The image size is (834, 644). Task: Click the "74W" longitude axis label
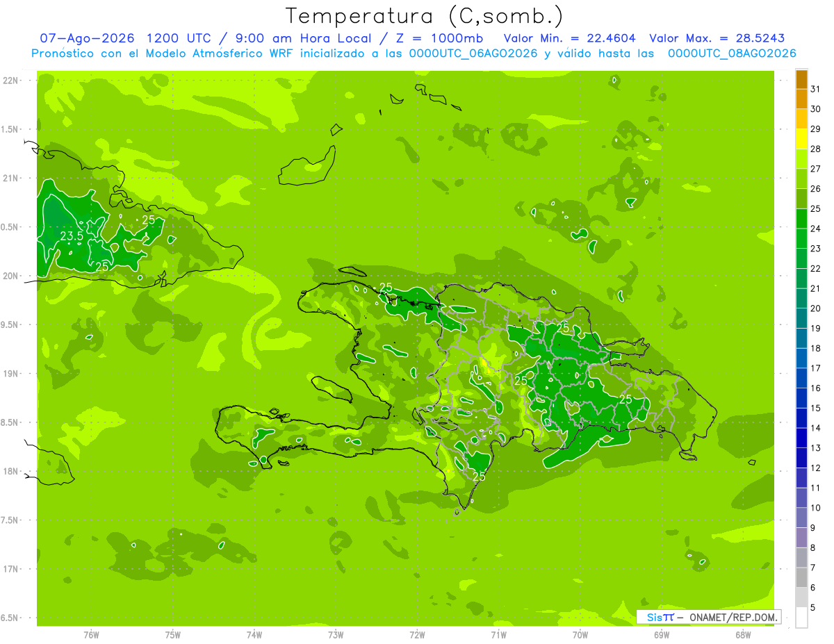point(254,635)
